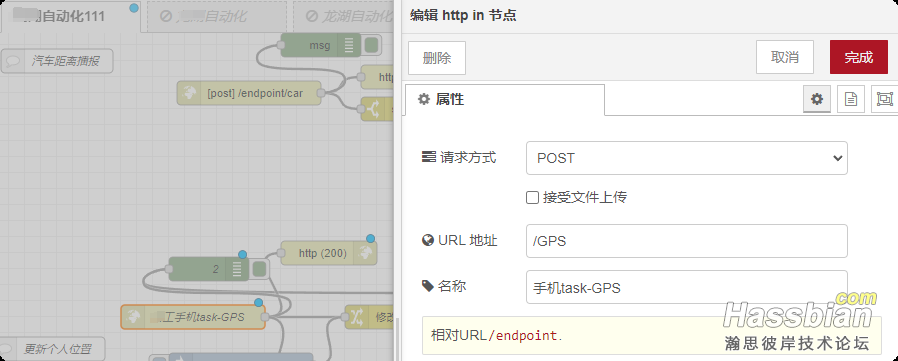Toggle 接受文件上传 checkbox
The image size is (898, 361).
pos(533,198)
